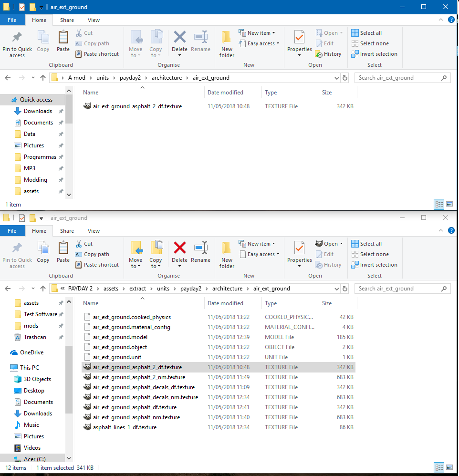This screenshot has height=476, width=459.
Task: Select air_ext_ground.model file
Action: 219,337
